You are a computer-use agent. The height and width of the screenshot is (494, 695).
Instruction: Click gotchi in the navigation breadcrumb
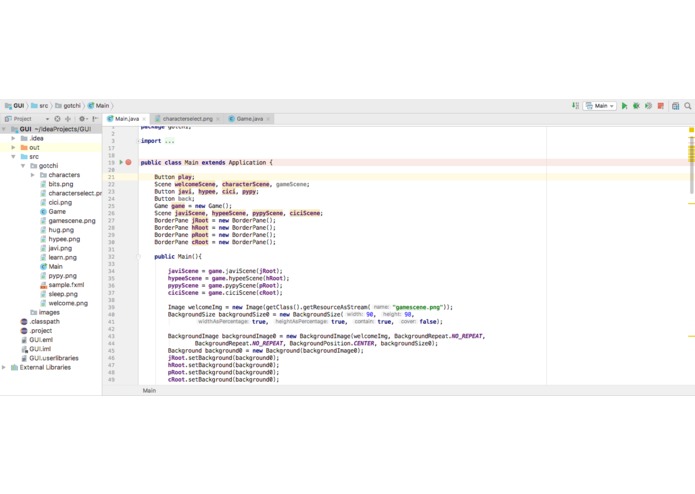pyautogui.click(x=68, y=106)
